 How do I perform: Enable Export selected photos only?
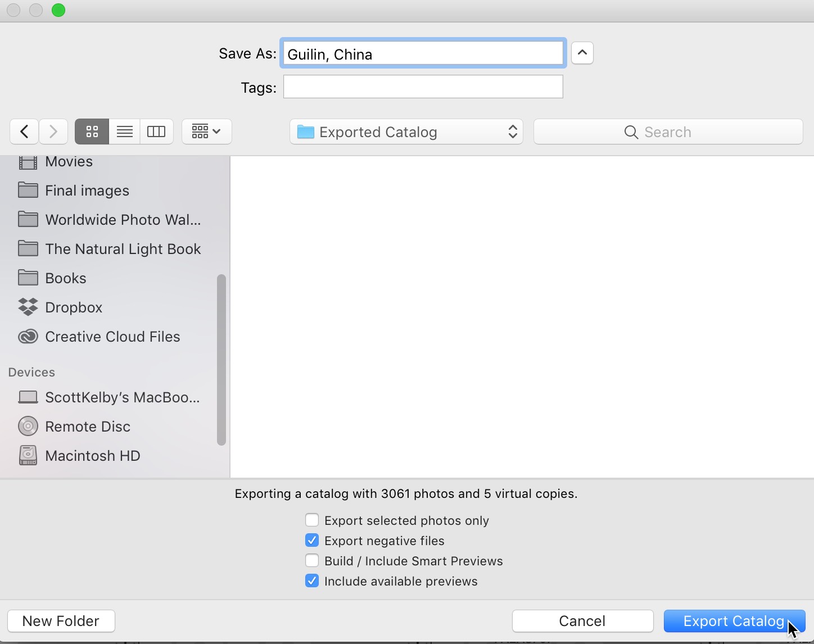coord(312,520)
